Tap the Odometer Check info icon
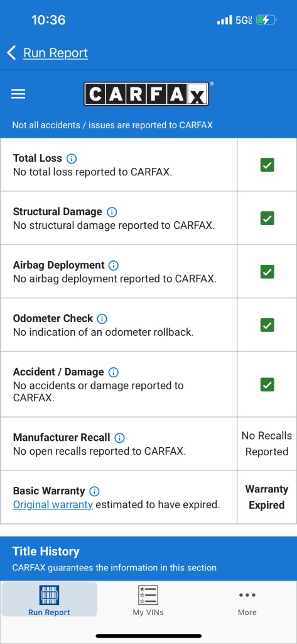This screenshot has height=644, width=297. tap(102, 319)
